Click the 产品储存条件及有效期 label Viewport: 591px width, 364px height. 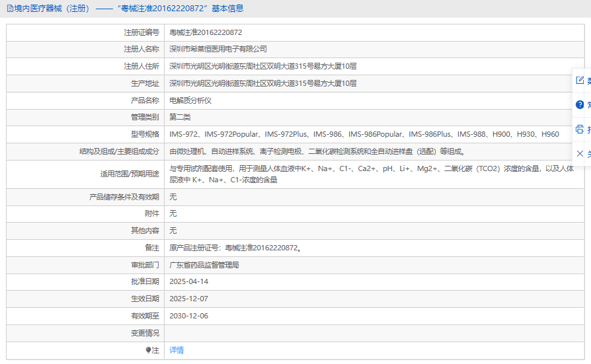click(124, 197)
